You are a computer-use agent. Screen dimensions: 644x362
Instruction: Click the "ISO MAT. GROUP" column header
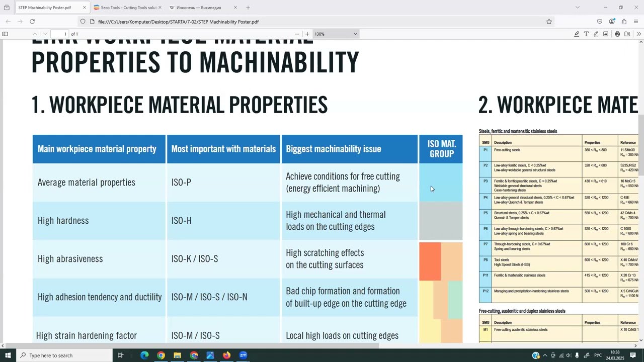click(441, 149)
